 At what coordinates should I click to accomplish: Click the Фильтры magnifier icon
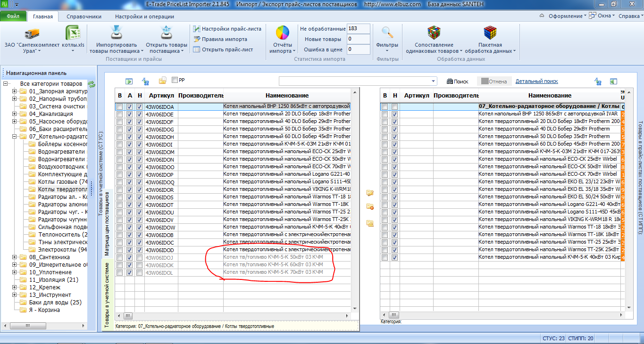tap(387, 33)
